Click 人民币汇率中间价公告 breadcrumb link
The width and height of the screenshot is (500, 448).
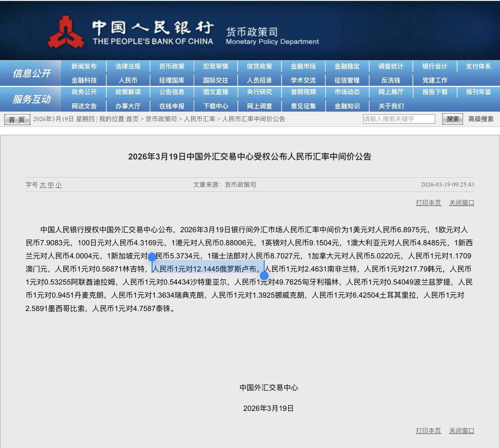click(x=254, y=119)
